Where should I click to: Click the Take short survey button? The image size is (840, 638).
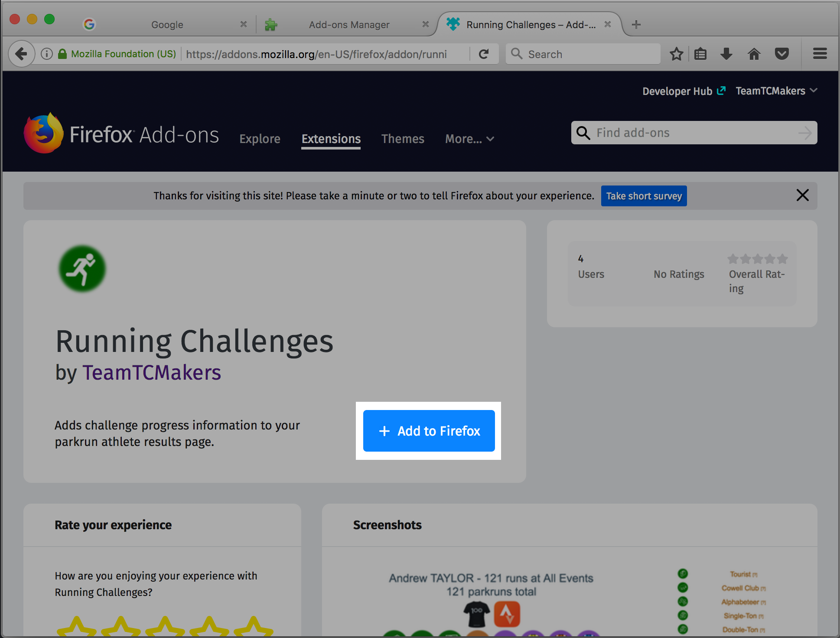644,196
